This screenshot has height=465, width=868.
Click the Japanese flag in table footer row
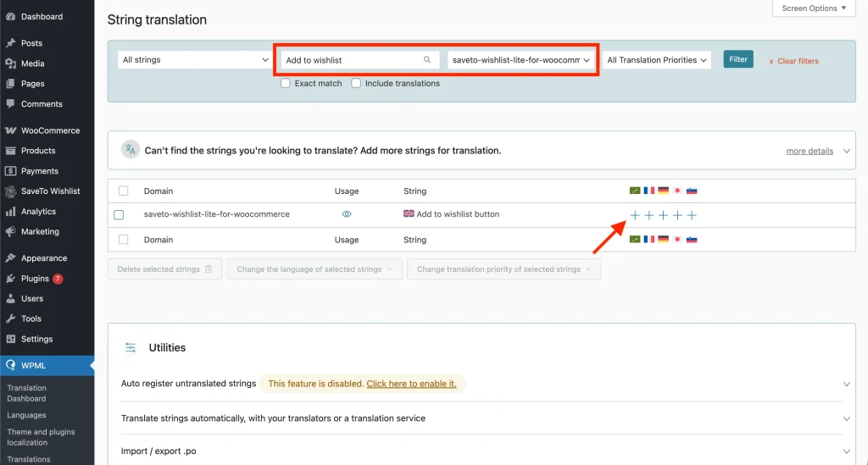pos(677,240)
